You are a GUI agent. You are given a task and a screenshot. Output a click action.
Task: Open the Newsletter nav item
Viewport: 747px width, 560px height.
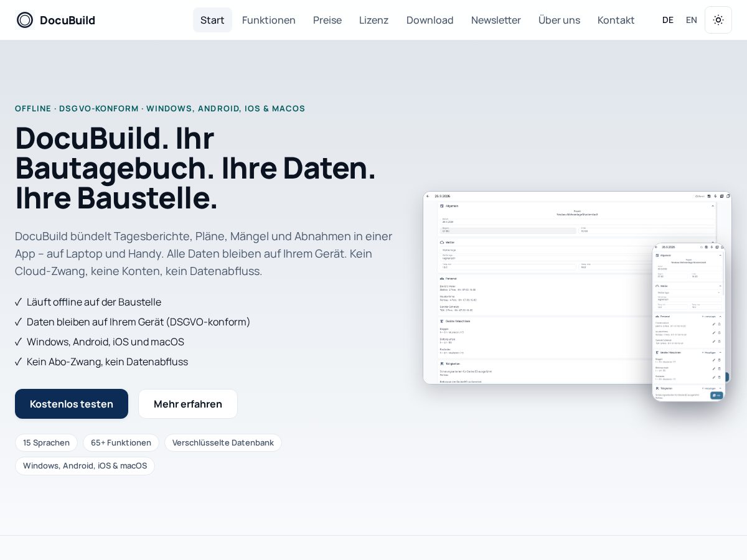pyautogui.click(x=496, y=20)
